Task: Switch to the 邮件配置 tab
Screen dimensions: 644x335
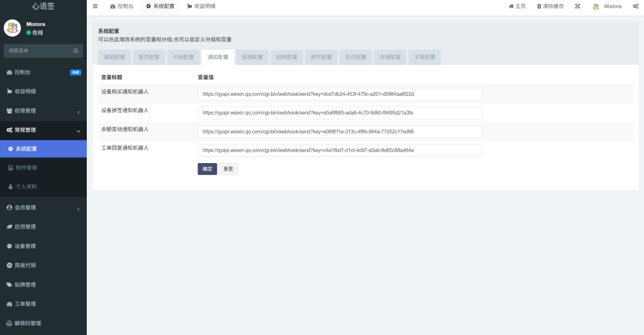Action: pyautogui.click(x=321, y=57)
